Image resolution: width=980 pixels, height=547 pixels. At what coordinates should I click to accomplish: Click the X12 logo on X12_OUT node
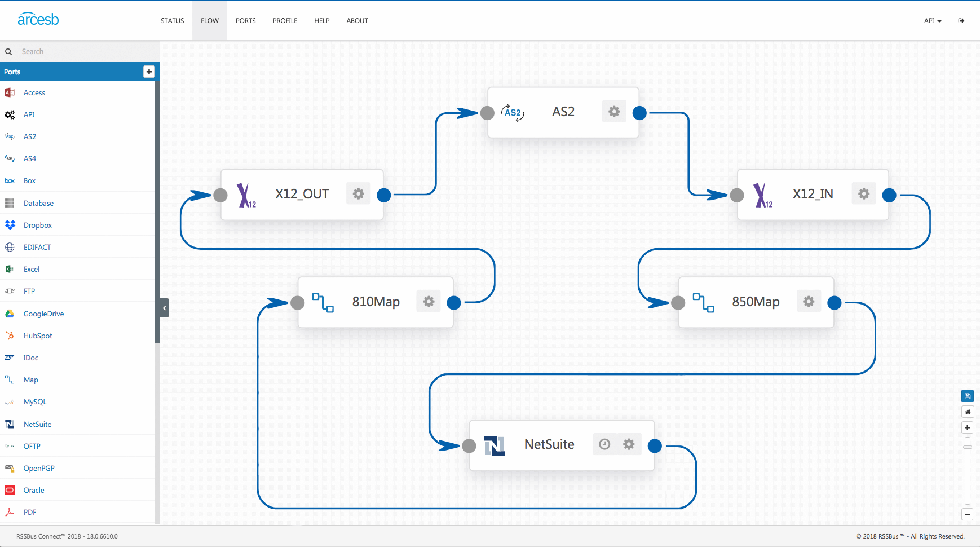pyautogui.click(x=246, y=195)
